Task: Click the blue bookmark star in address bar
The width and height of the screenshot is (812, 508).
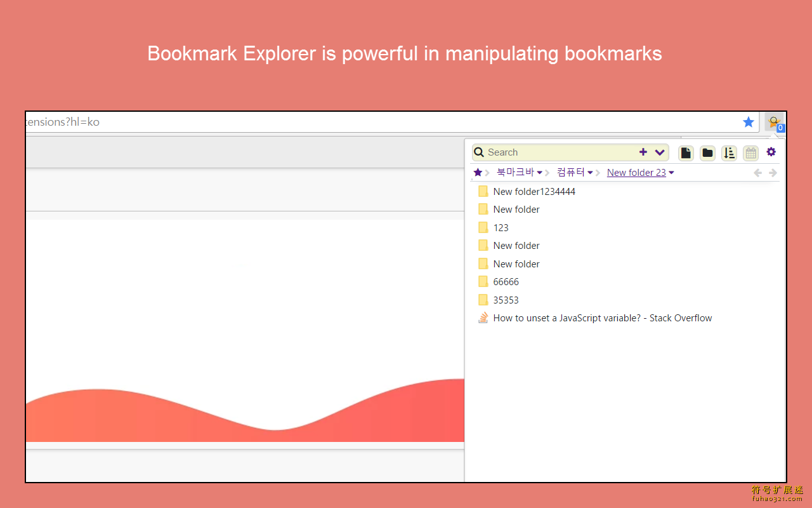Action: coord(749,122)
